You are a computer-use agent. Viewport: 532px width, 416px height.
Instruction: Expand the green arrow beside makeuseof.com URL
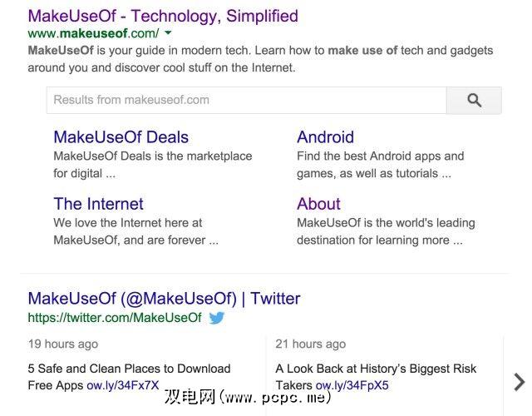coord(168,33)
